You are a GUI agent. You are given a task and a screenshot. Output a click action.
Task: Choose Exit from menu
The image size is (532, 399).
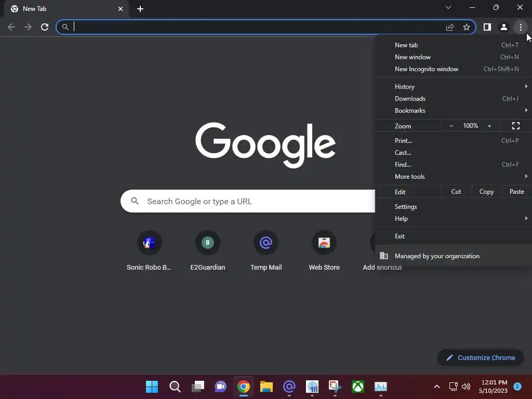(453, 236)
